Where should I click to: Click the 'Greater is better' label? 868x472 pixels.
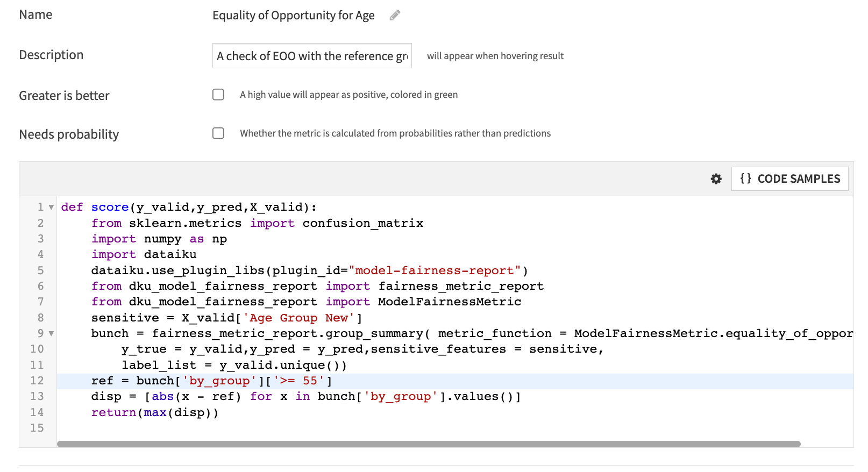click(x=64, y=96)
